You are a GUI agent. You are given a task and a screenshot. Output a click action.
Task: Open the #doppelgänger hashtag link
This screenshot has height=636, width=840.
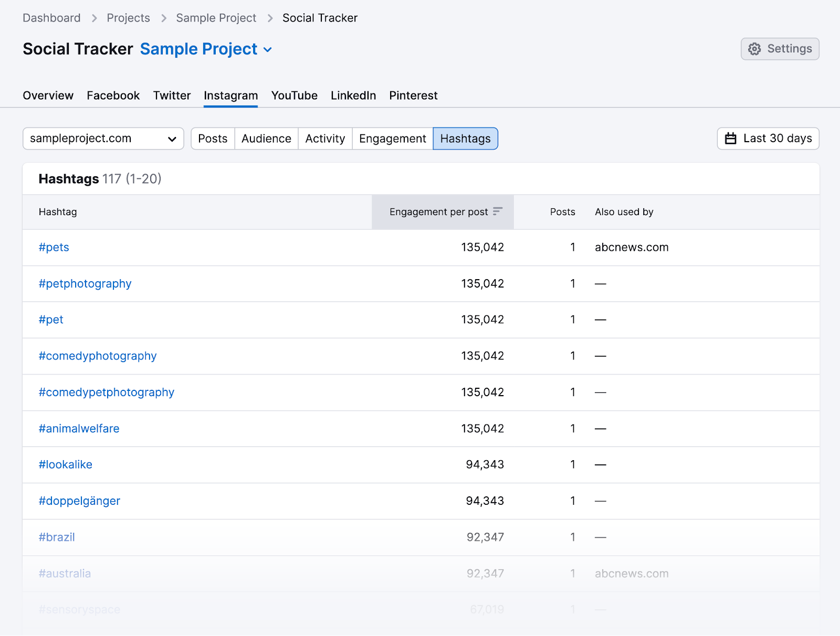pos(80,501)
